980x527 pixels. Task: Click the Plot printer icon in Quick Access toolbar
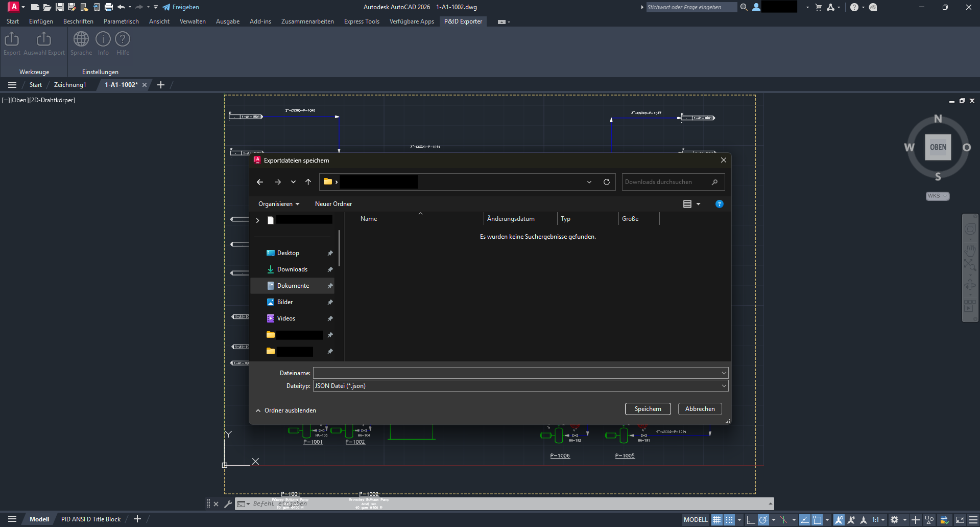click(x=108, y=7)
